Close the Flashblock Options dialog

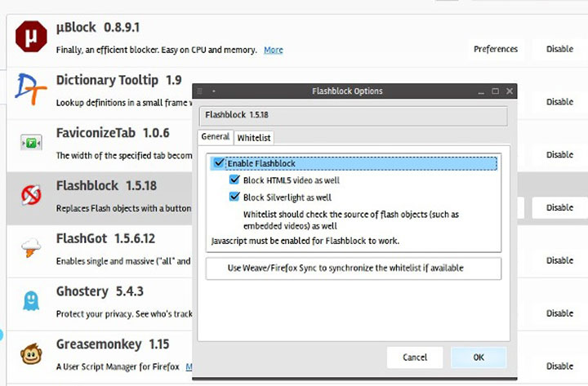[510, 91]
